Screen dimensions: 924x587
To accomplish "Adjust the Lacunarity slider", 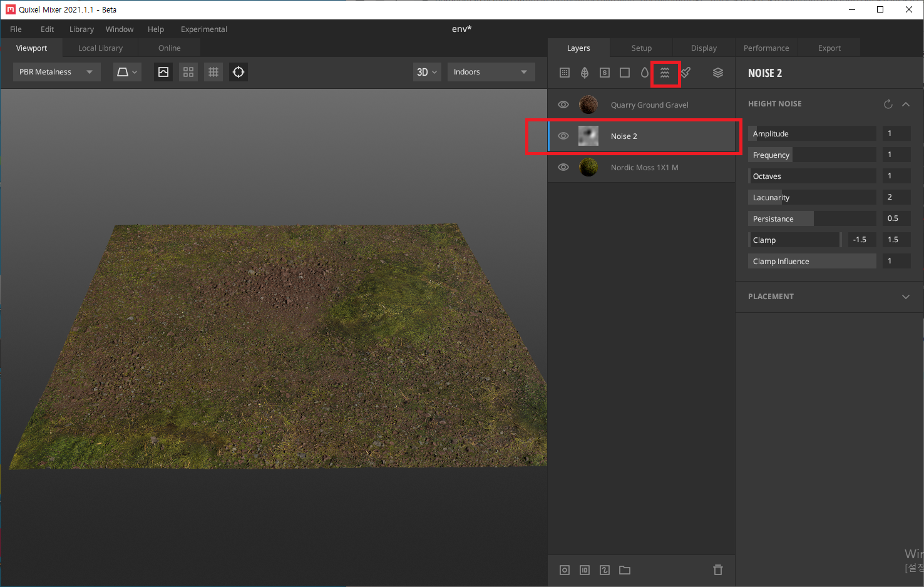I will click(x=812, y=197).
